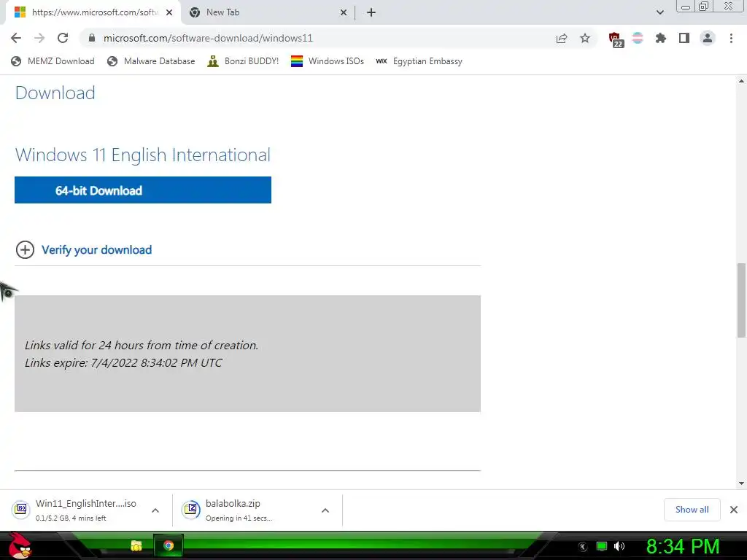Click scrollbar down arrow
Viewport: 747px width, 560px height.
click(x=741, y=483)
